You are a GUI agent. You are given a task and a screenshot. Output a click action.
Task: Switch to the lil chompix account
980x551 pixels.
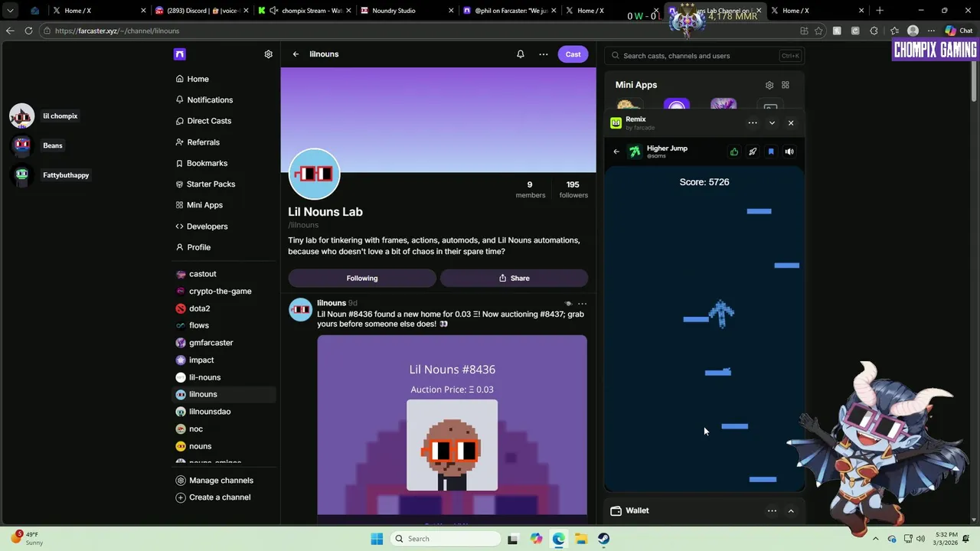(44, 116)
